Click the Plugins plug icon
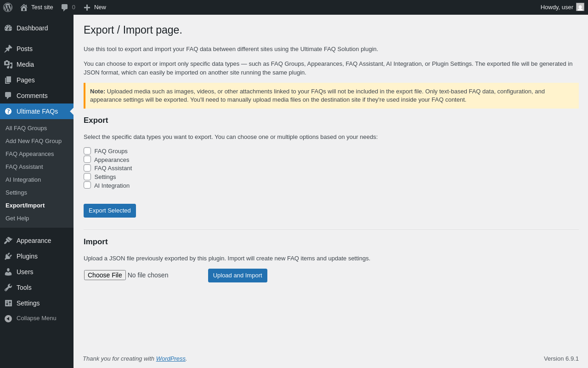The width and height of the screenshot is (588, 368). coord(8,256)
